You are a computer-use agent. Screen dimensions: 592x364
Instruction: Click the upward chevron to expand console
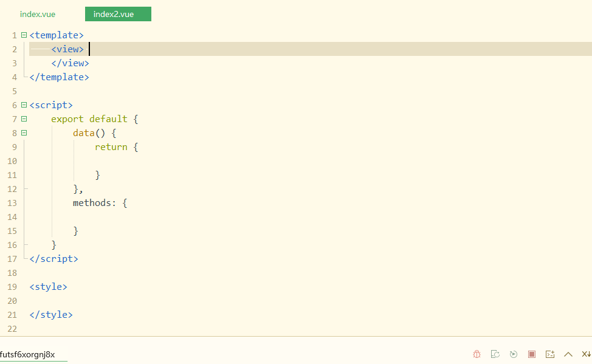[x=568, y=354]
